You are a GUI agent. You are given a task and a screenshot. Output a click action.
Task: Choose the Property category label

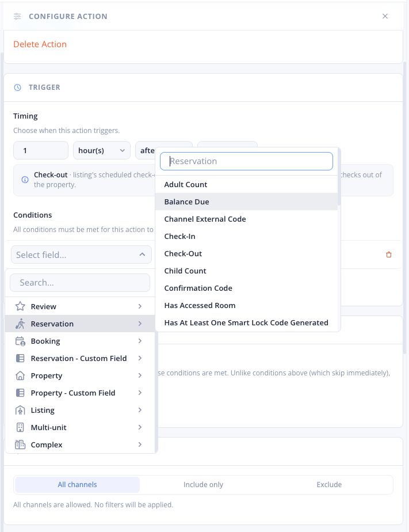click(x=47, y=375)
